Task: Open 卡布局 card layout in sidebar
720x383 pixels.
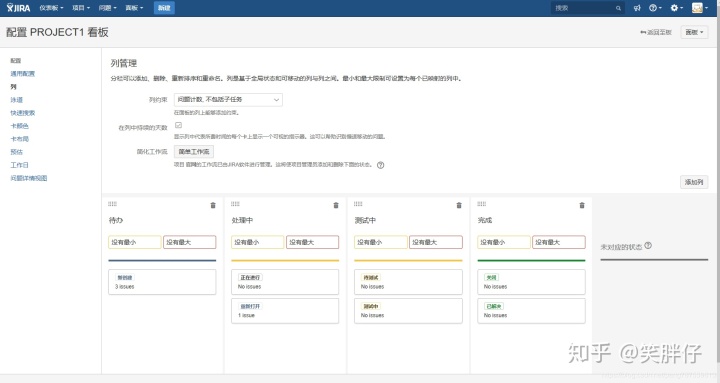Action: pyautogui.click(x=19, y=139)
